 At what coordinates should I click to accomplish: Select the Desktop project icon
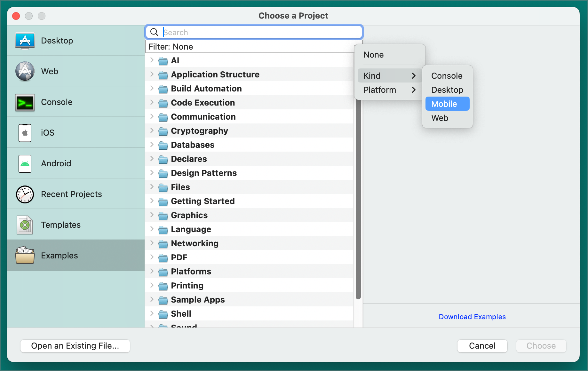(x=25, y=41)
